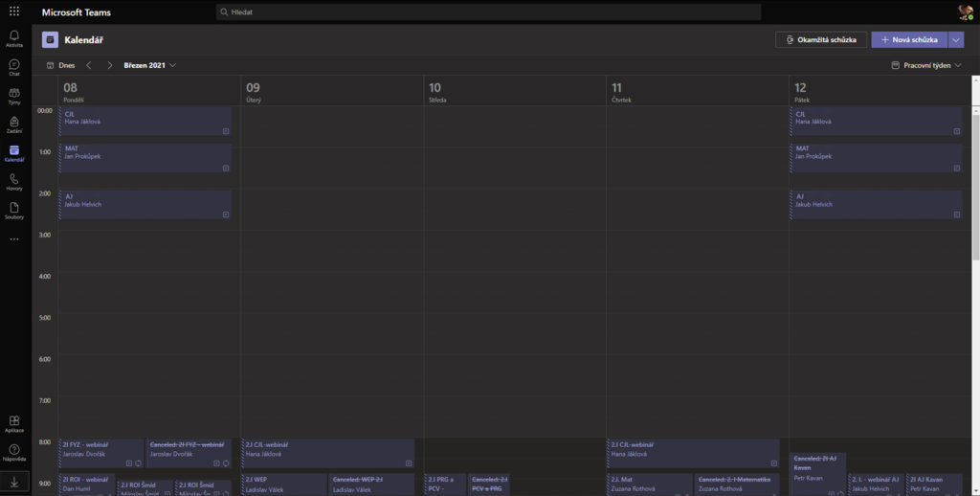
Task: Open the MAT Jan Prokůpek event on Monday
Action: pyautogui.click(x=144, y=157)
